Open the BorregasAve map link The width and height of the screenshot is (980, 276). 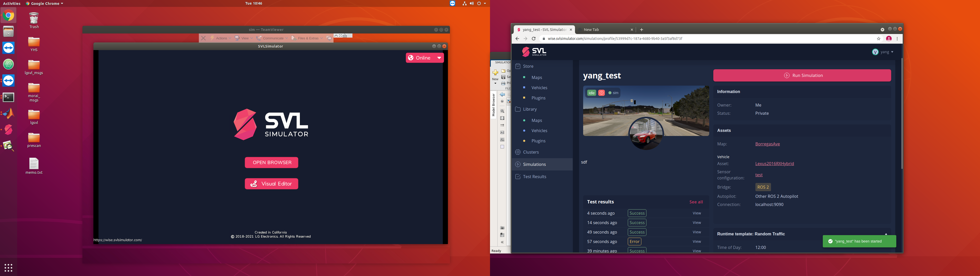(x=767, y=144)
